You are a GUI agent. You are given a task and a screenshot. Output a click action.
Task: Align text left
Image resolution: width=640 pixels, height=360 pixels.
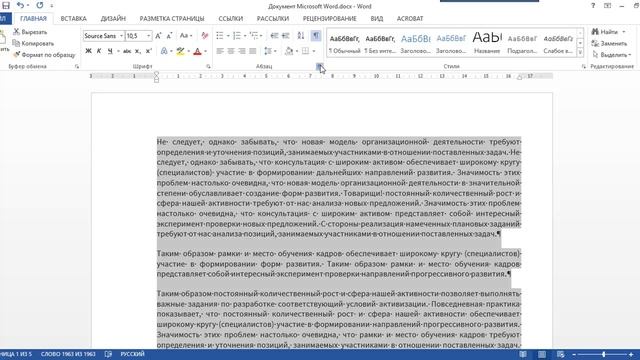click(x=220, y=51)
